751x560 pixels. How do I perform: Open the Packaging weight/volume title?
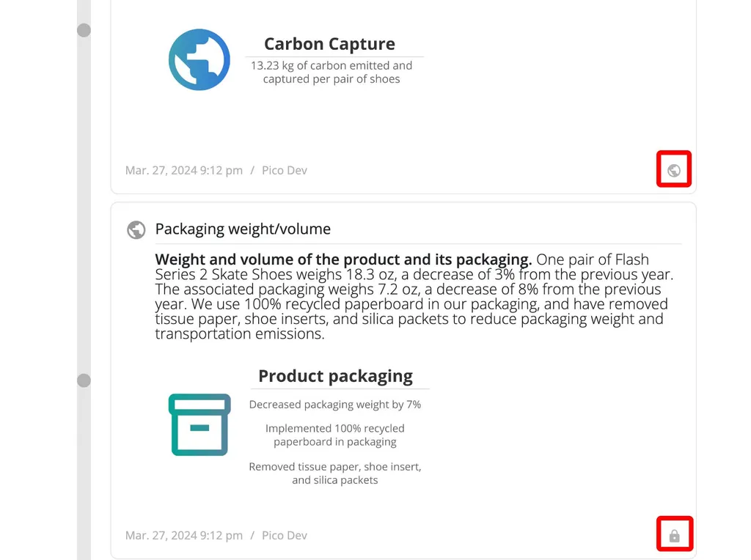243,229
